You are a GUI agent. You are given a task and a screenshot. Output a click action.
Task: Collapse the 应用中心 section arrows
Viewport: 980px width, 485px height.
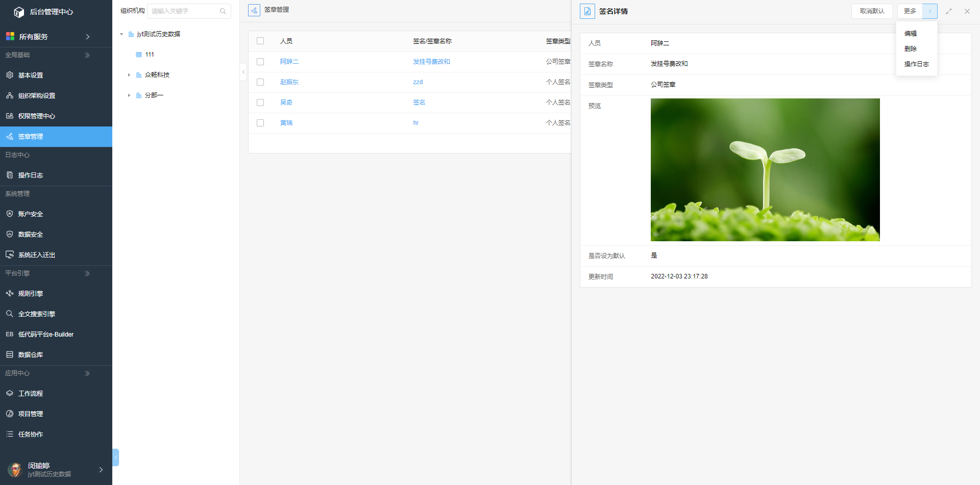point(87,373)
